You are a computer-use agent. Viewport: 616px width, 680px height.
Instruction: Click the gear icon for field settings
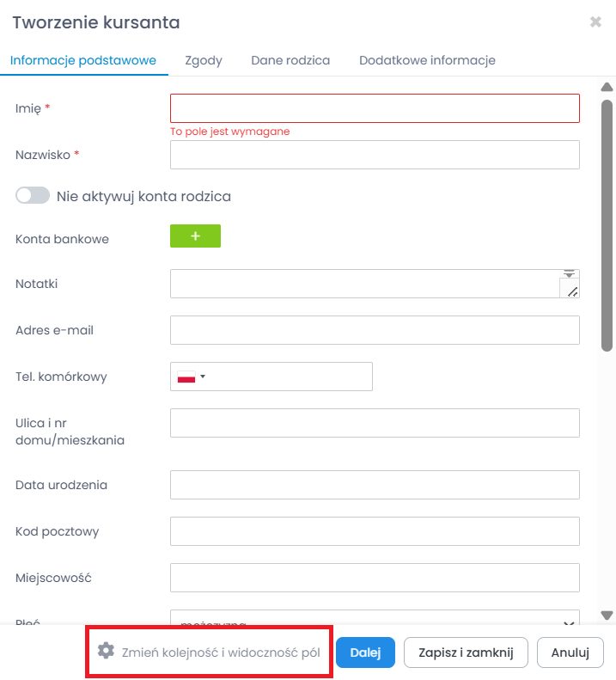[x=106, y=651]
